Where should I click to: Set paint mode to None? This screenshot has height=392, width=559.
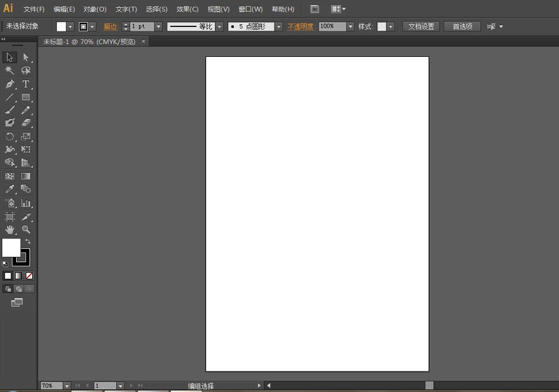(29, 276)
